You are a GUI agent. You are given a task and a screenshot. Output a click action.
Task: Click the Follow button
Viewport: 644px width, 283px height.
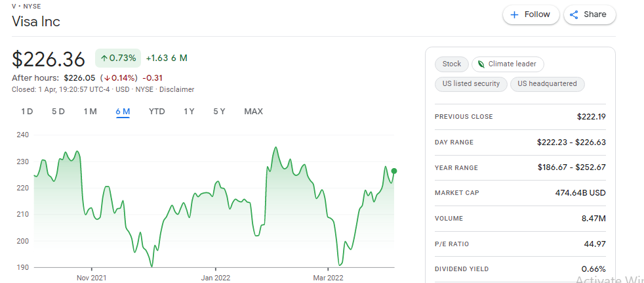tap(531, 15)
